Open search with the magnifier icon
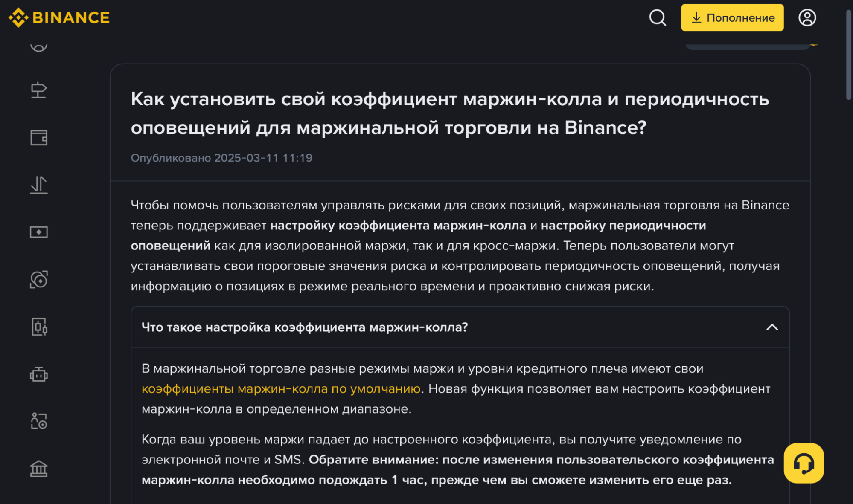This screenshot has height=504, width=853. point(657,17)
